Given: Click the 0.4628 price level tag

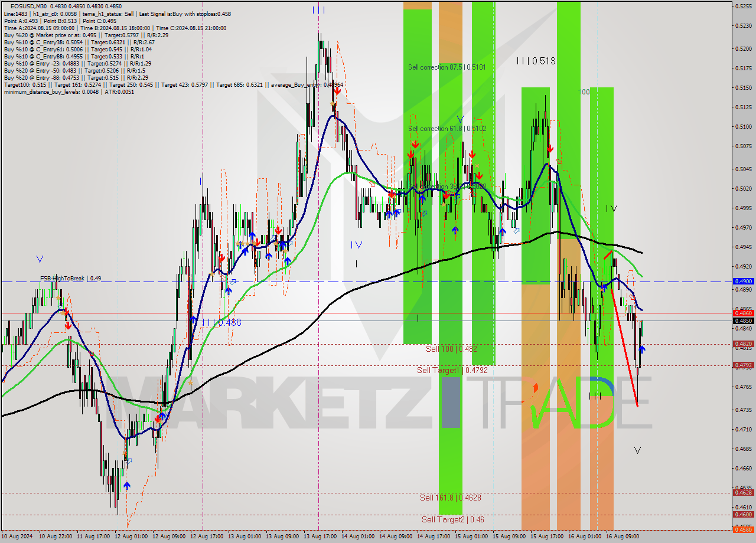Looking at the screenshot, I should pyautogui.click(x=743, y=492).
